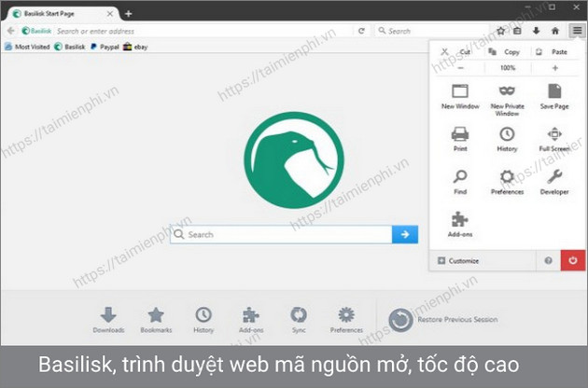Select Print icon in the menu panel

pyautogui.click(x=459, y=135)
